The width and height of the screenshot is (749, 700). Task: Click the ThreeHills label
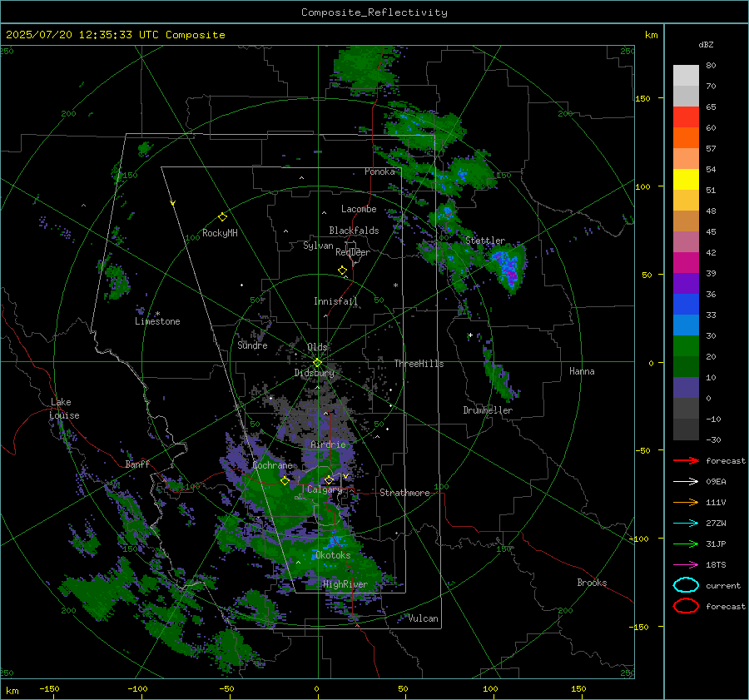(419, 364)
